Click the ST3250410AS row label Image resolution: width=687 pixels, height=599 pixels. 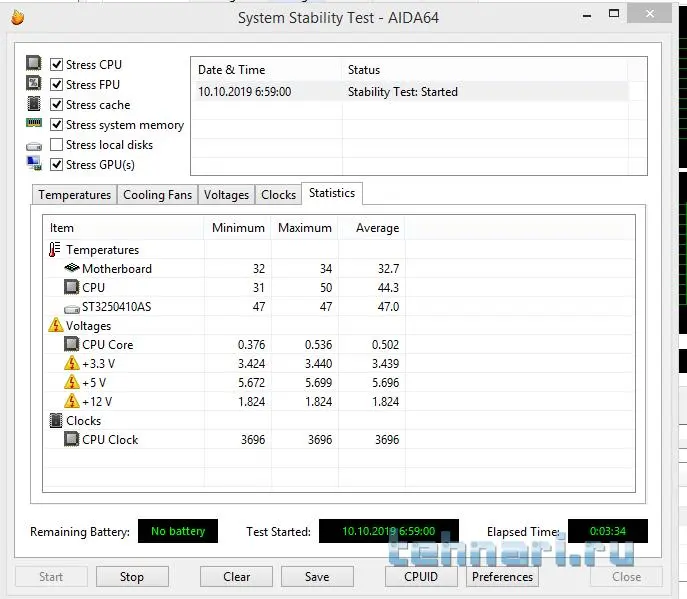[x=117, y=307]
